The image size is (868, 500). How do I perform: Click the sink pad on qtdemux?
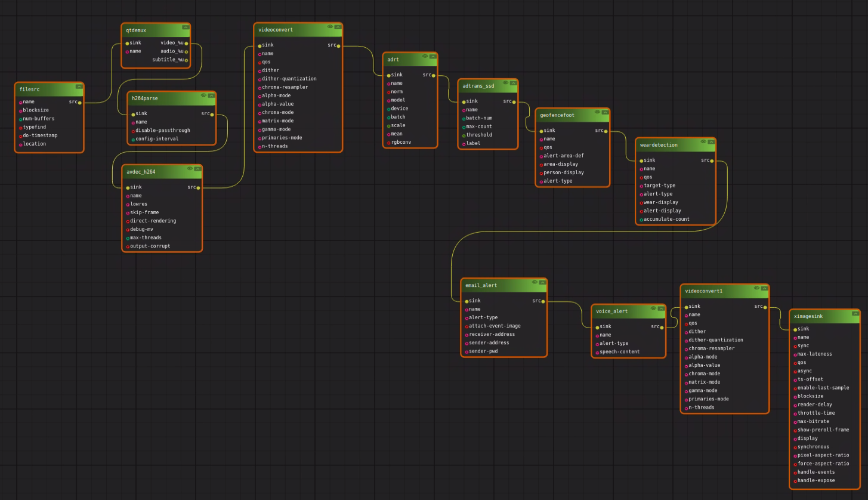126,42
